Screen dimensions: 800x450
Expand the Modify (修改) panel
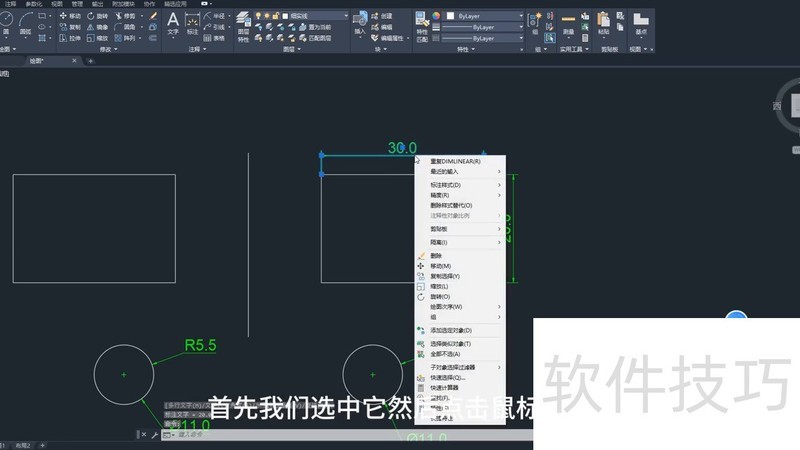point(109,49)
